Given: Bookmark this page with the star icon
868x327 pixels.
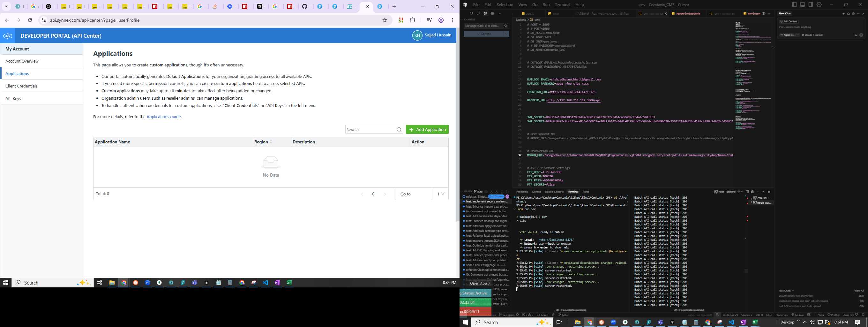Looking at the screenshot, I should point(385,20).
